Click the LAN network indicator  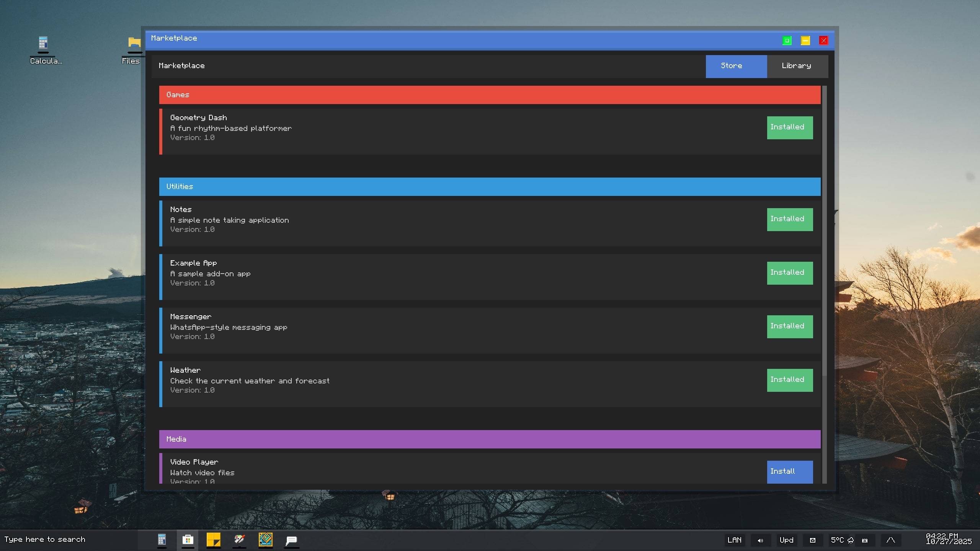tap(734, 540)
